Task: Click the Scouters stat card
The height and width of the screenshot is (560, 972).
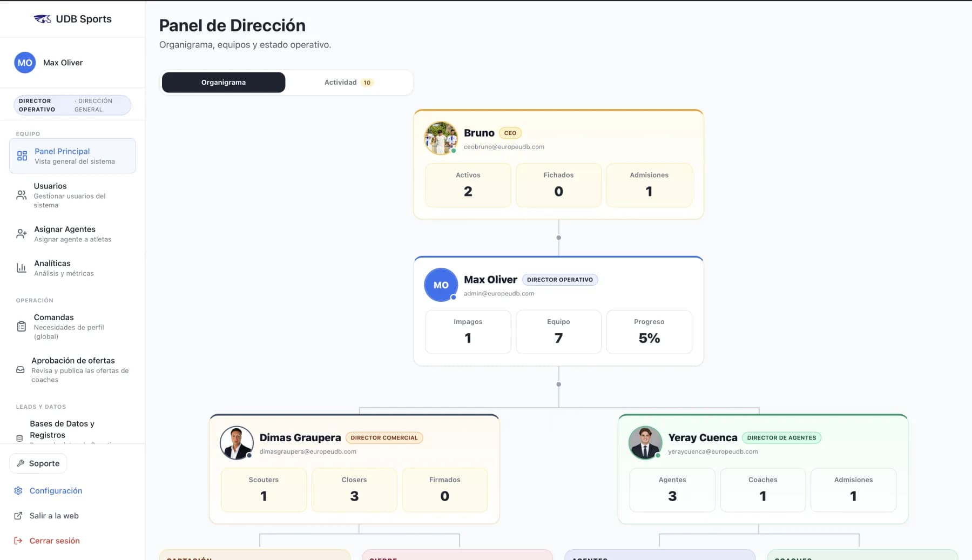Action: pos(264,490)
